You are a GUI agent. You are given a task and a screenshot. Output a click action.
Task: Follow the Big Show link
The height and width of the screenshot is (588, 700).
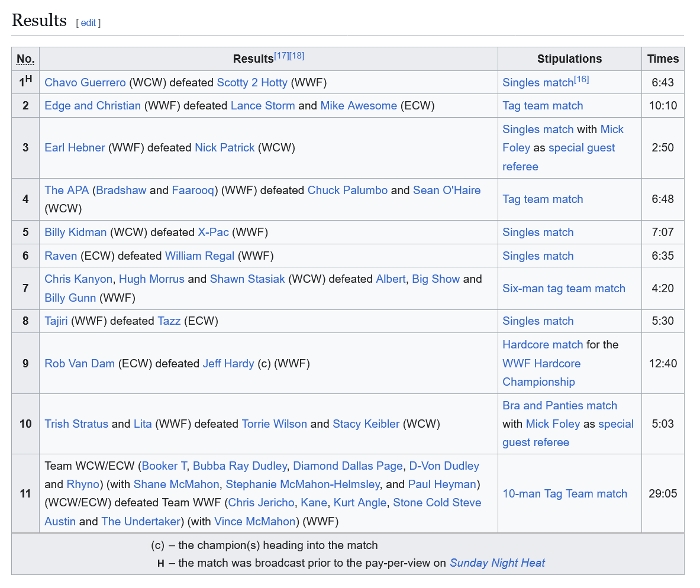tap(436, 279)
